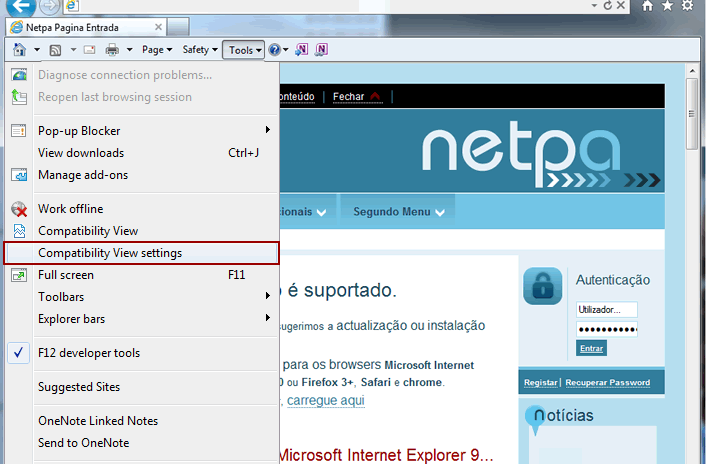Open a new blank tab

pos(178,27)
